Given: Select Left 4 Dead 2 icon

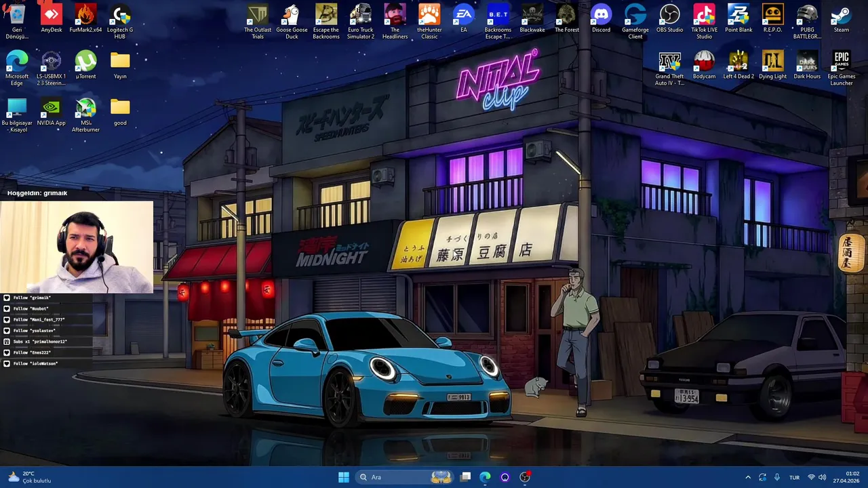Looking at the screenshot, I should click(738, 66).
